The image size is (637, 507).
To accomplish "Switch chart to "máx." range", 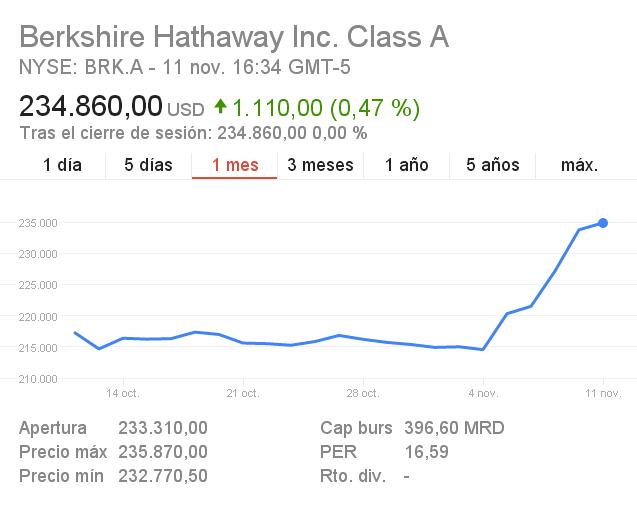I will click(x=579, y=165).
